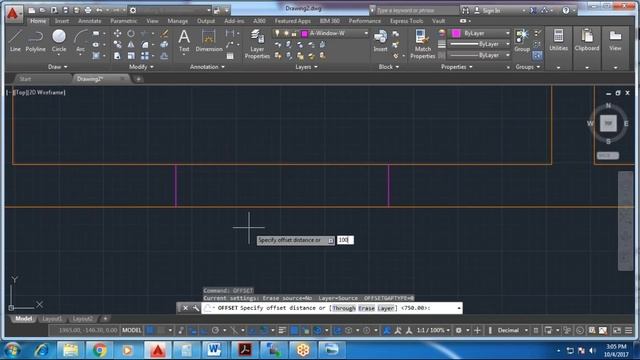Image resolution: width=640 pixels, height=360 pixels.
Task: Click the Copy tool in Modify panel
Action: click(117, 44)
